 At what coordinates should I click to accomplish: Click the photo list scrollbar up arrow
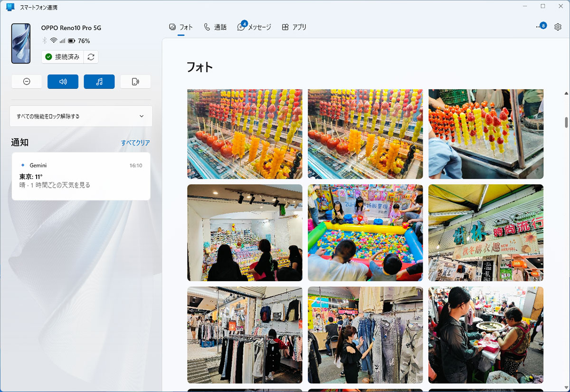pyautogui.click(x=566, y=93)
